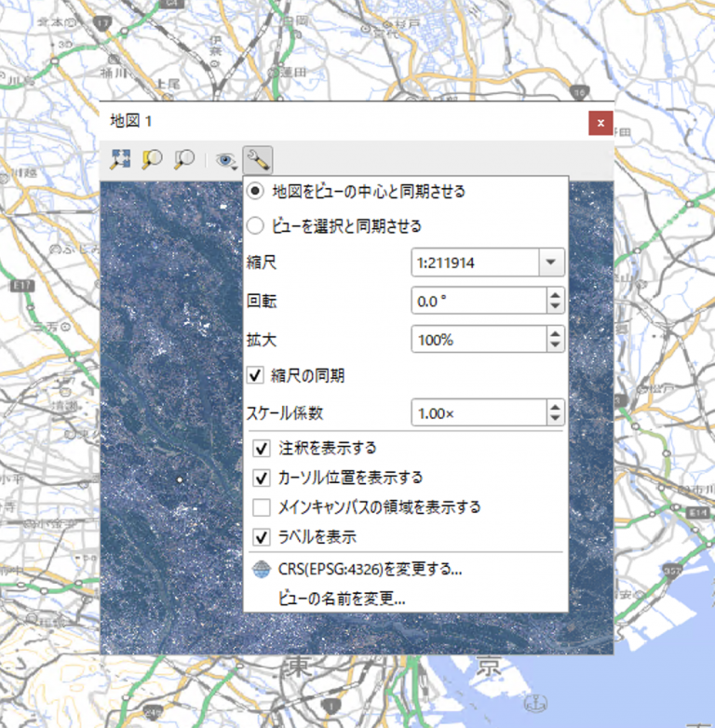Open the eye view theme dropdown
715x728 pixels.
(x=226, y=161)
